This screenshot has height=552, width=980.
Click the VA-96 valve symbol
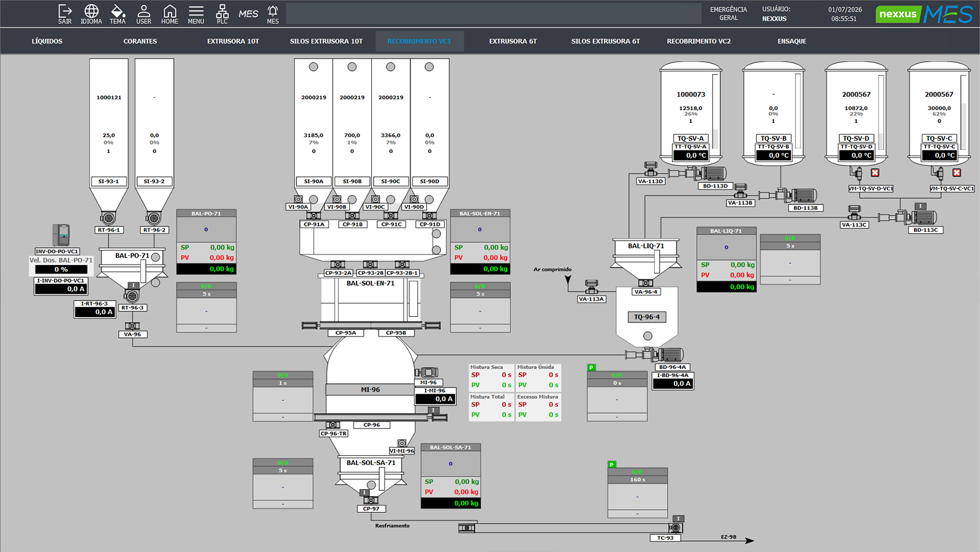click(132, 326)
